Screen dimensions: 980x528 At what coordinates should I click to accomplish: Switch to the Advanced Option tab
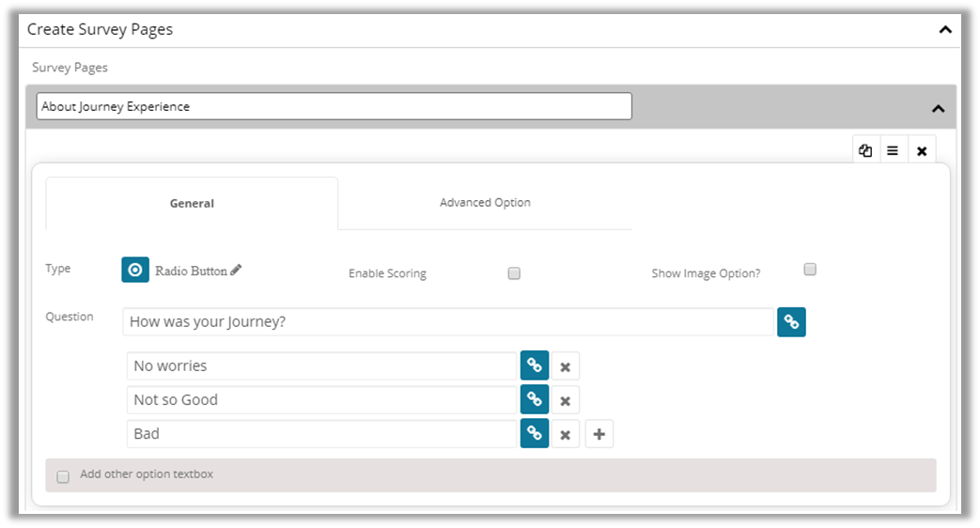tap(485, 203)
